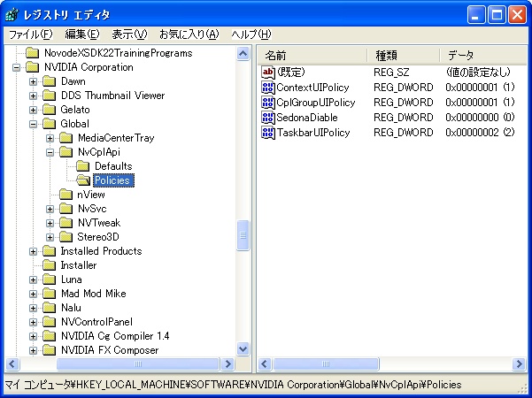Click the ab icon of the (既定) value

pyautogui.click(x=268, y=73)
